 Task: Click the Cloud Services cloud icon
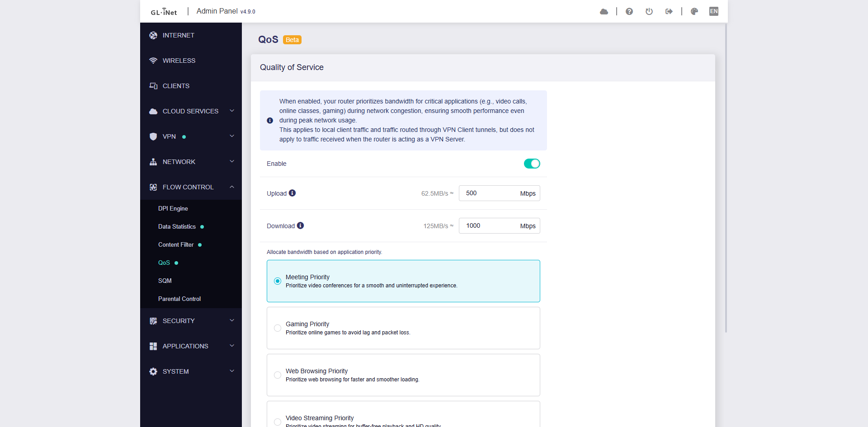pos(153,111)
